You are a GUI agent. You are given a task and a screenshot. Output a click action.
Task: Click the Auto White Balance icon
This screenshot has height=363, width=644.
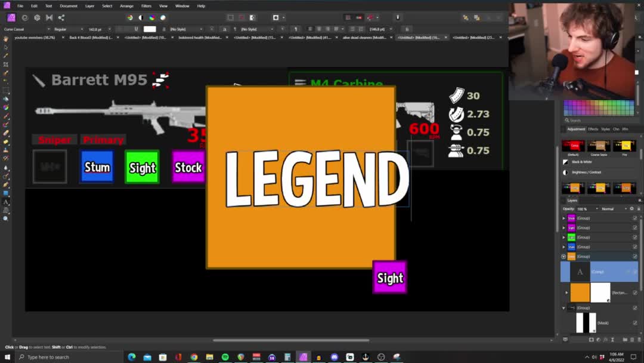pos(163,17)
